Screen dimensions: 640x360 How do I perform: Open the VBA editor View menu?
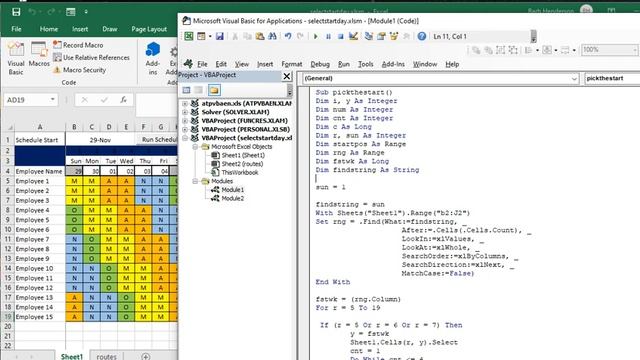(242, 64)
